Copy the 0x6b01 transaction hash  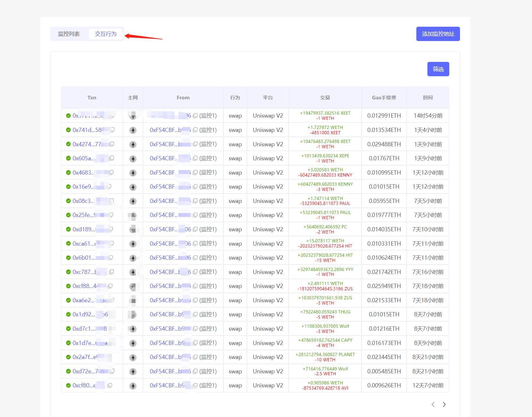[x=110, y=257]
